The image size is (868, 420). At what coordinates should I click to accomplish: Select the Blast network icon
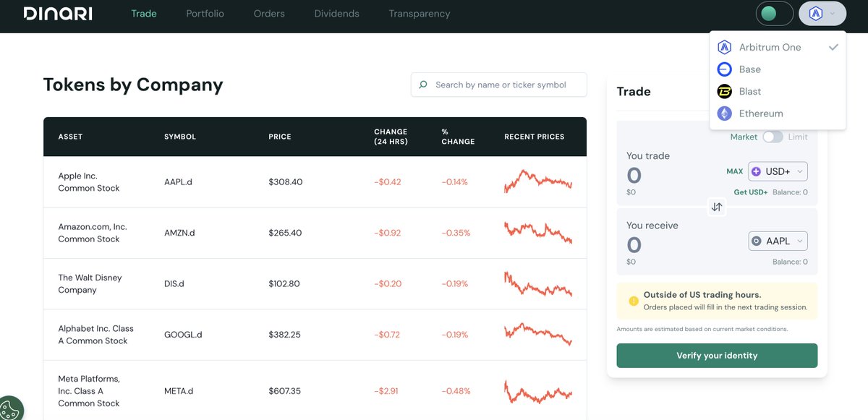(724, 91)
